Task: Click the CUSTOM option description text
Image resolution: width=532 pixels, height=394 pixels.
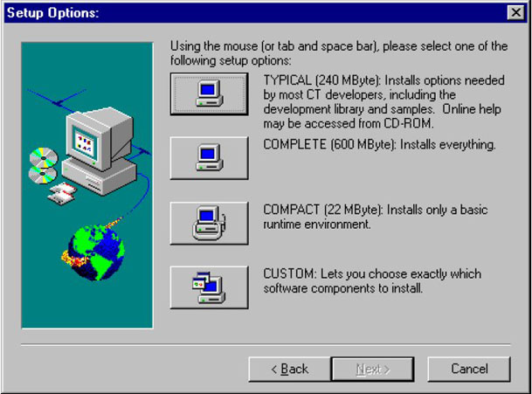Action: [372, 281]
